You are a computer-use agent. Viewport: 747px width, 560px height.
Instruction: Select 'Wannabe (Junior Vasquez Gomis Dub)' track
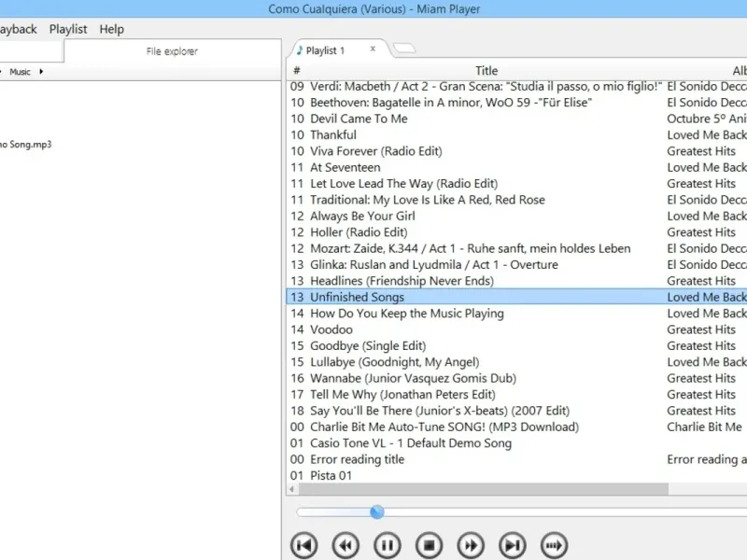point(516,378)
